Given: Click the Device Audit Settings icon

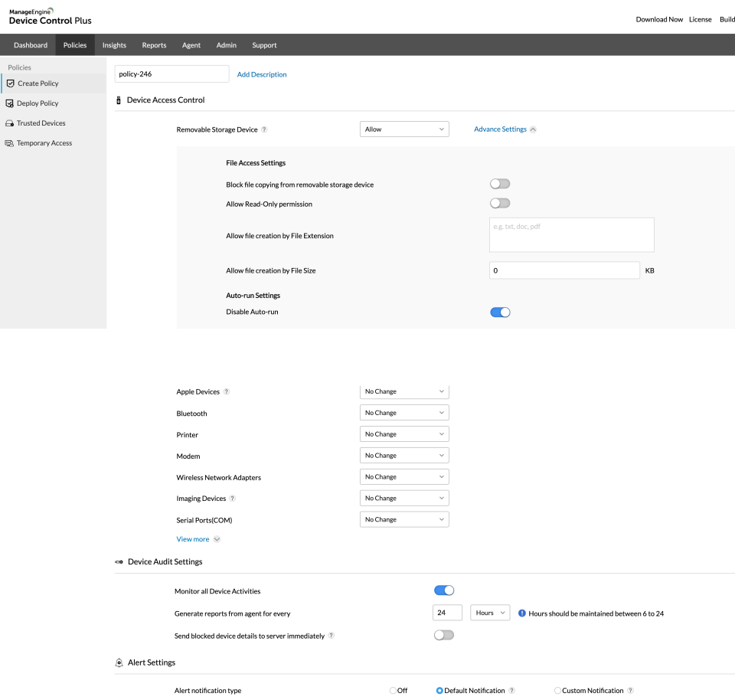Looking at the screenshot, I should (118, 561).
